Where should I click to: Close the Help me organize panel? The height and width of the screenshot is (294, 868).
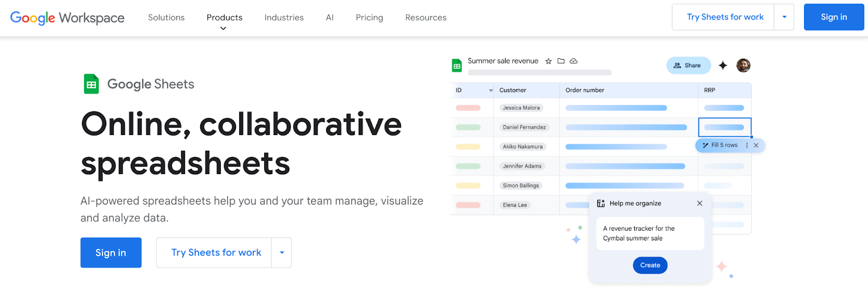pyautogui.click(x=700, y=203)
